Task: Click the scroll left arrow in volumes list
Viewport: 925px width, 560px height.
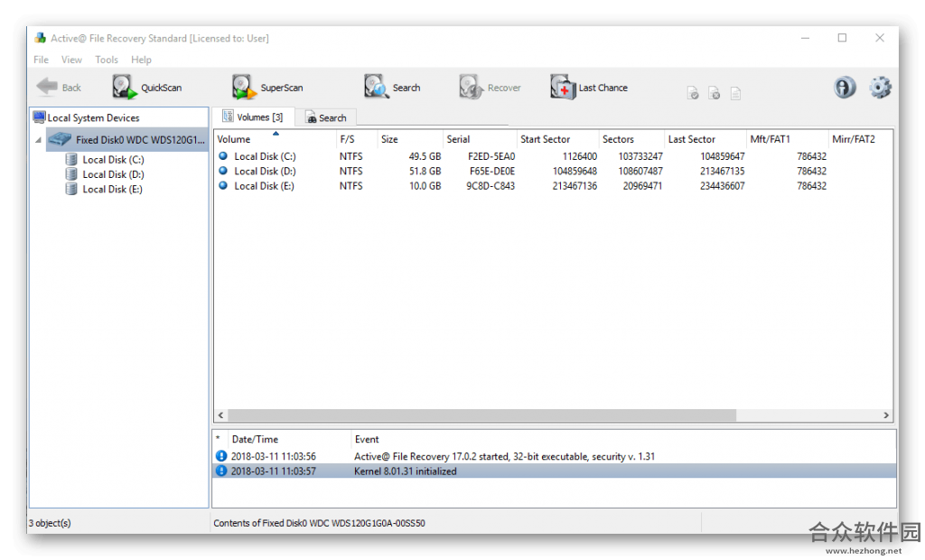Action: click(x=220, y=415)
